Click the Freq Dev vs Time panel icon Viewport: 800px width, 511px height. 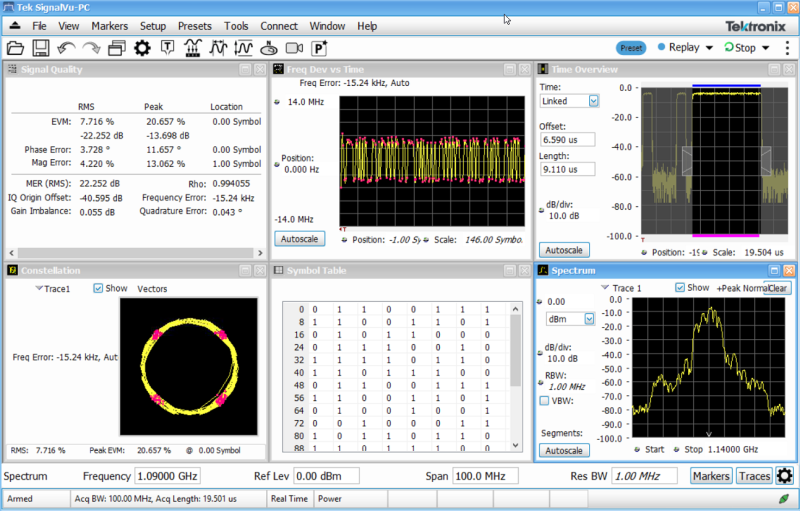[278, 69]
